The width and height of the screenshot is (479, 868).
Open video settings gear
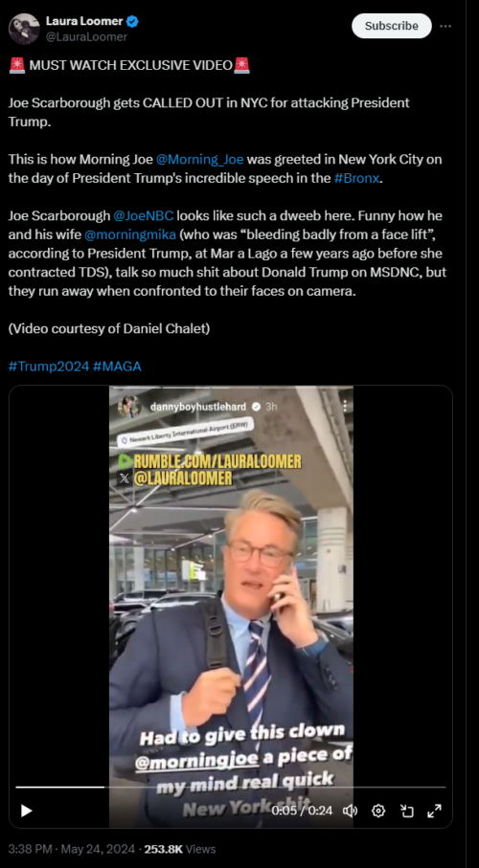(x=378, y=811)
